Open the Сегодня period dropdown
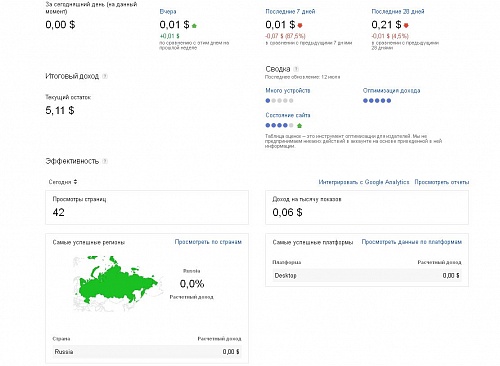The width and height of the screenshot is (500, 366). tap(63, 182)
